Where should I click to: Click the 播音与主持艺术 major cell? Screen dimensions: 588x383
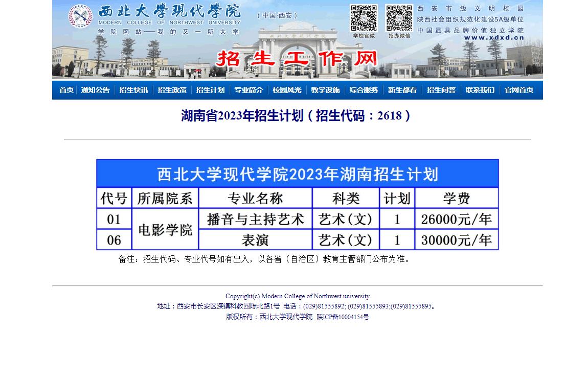[x=255, y=219]
